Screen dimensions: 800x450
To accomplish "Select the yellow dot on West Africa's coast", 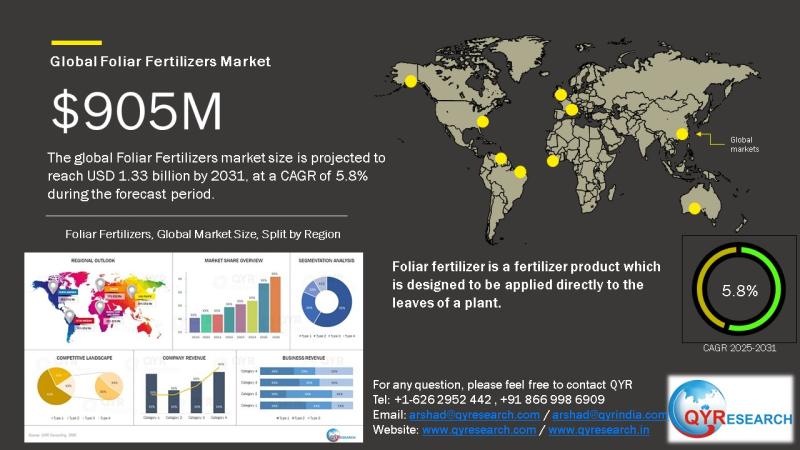I will pos(553,161).
